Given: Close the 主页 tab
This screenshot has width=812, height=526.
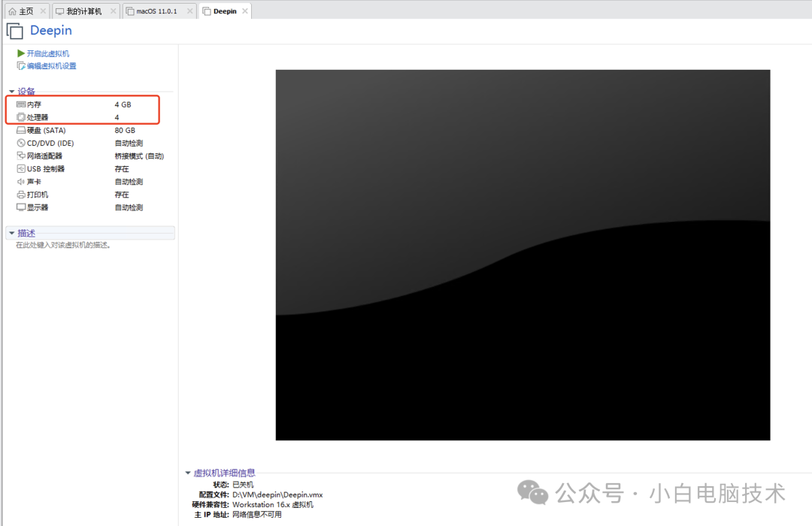Looking at the screenshot, I should pyautogui.click(x=43, y=11).
